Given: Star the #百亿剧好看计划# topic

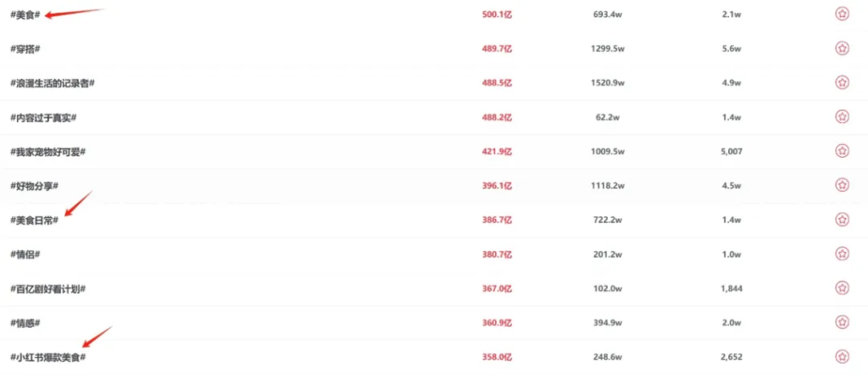Looking at the screenshot, I should click(842, 288).
